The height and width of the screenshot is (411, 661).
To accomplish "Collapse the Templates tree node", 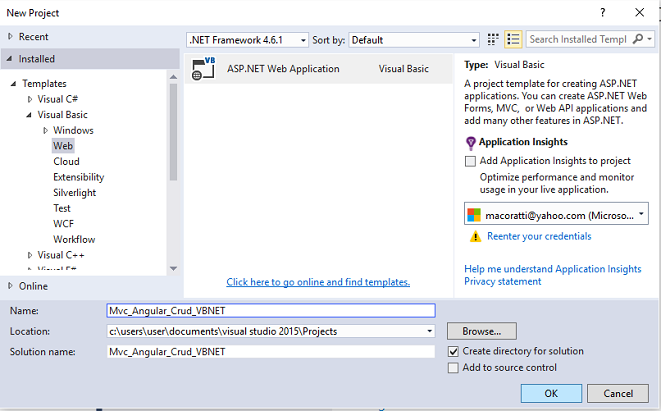I will click(x=13, y=83).
